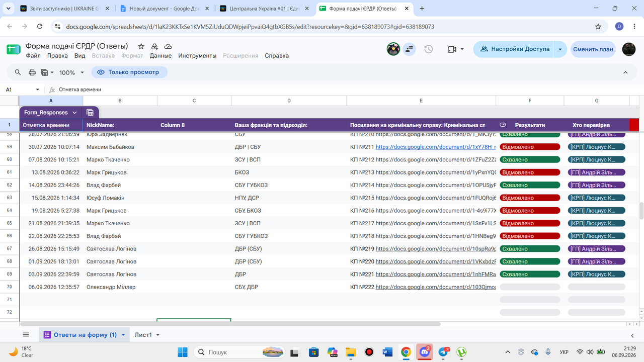This screenshot has width=644, height=362.
Task: Open the comments panel icon
Action: coord(409,49)
